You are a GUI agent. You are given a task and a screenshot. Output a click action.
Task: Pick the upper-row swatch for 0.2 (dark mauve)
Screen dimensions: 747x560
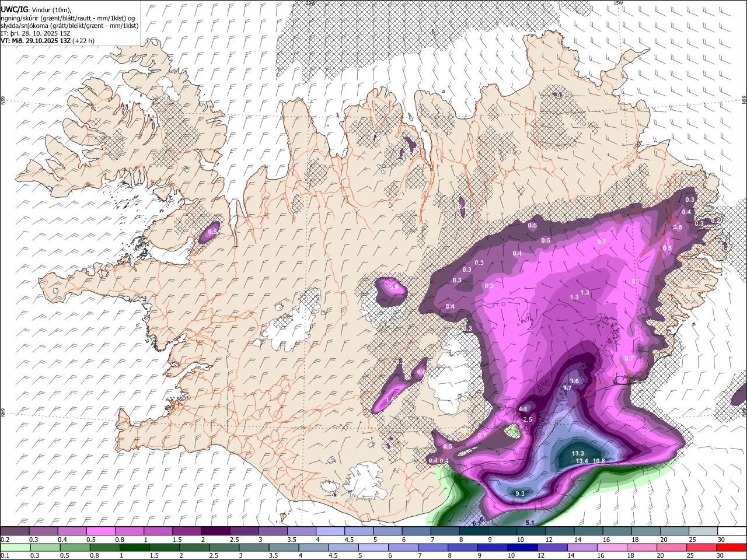[15, 531]
